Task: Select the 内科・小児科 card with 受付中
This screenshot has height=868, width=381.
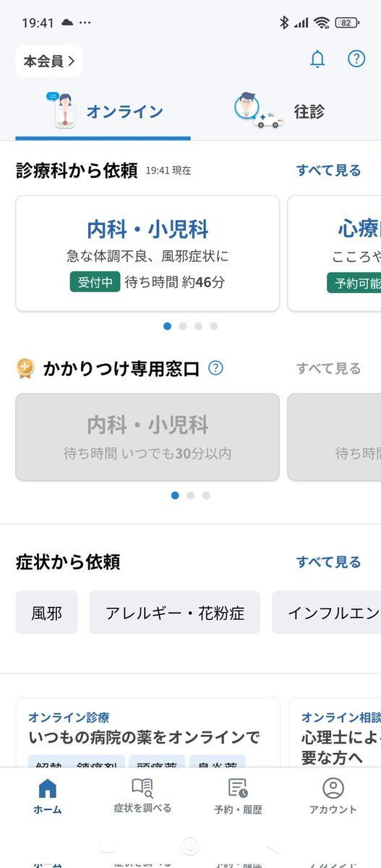Action: click(147, 253)
